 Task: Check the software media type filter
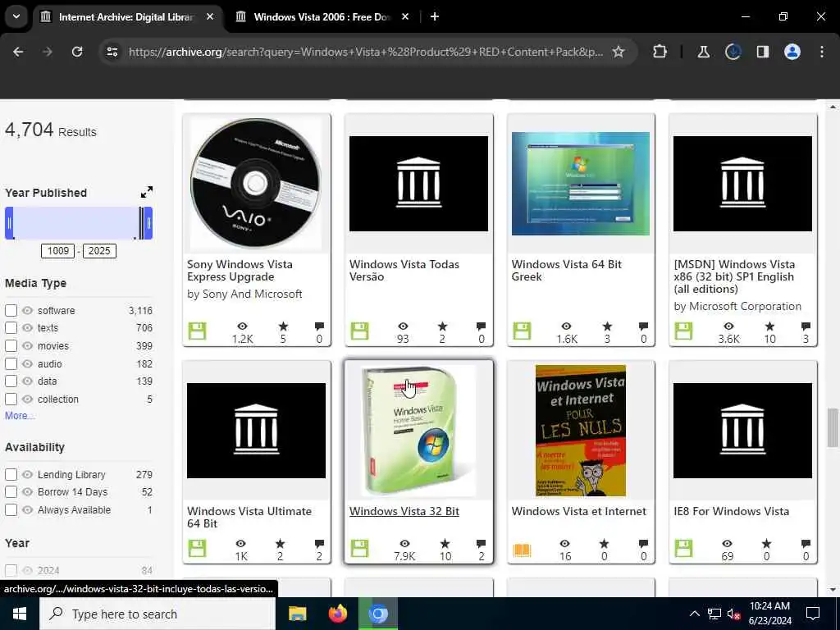pos(11,311)
